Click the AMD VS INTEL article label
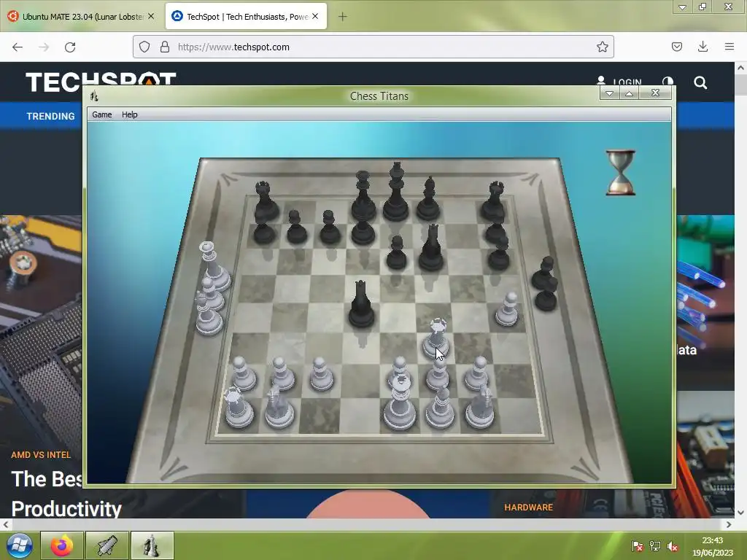Viewport: 747px width, 560px height. [41, 455]
